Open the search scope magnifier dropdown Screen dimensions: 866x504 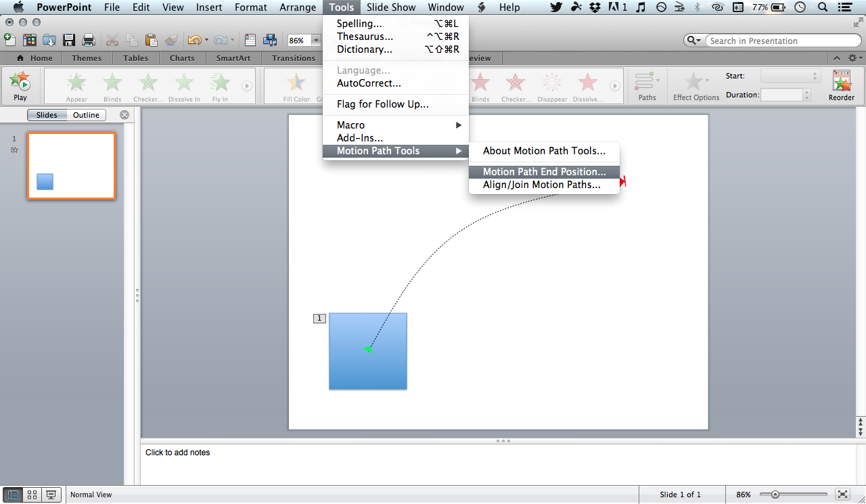coord(693,40)
